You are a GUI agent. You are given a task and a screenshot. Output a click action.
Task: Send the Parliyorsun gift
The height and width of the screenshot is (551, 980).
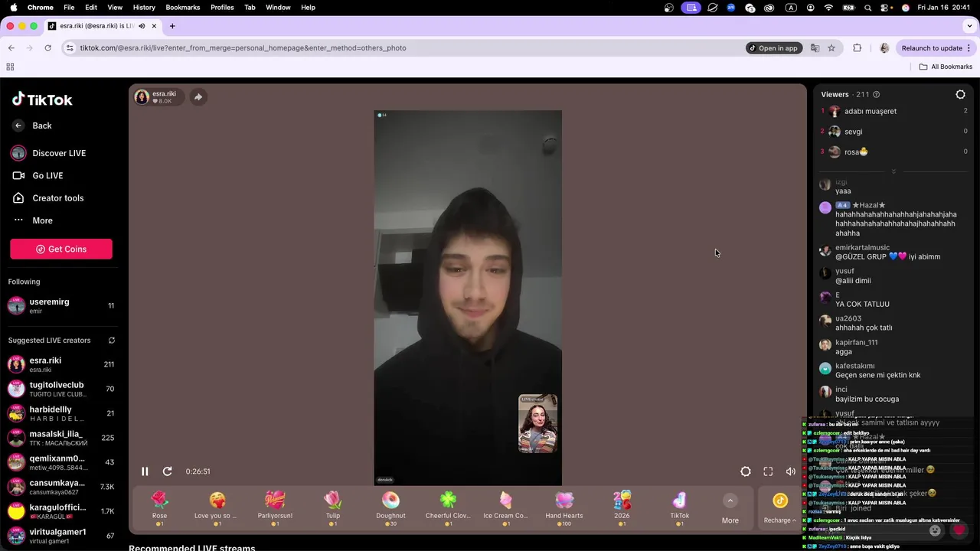(x=275, y=508)
